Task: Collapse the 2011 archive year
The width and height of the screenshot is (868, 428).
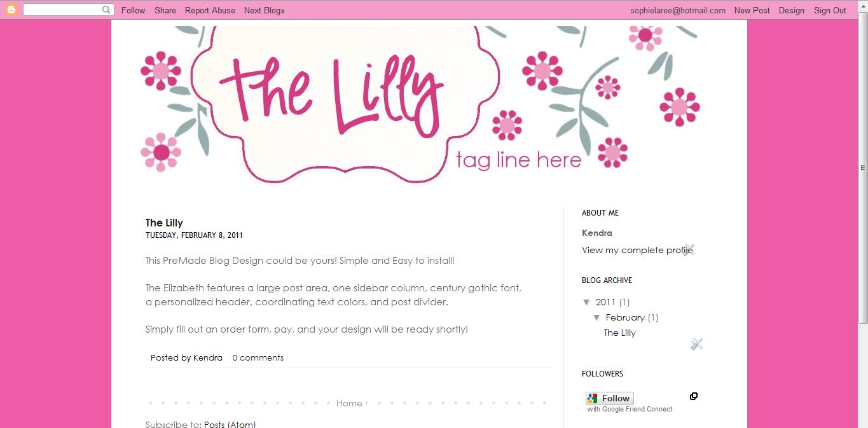Action: [x=586, y=302]
